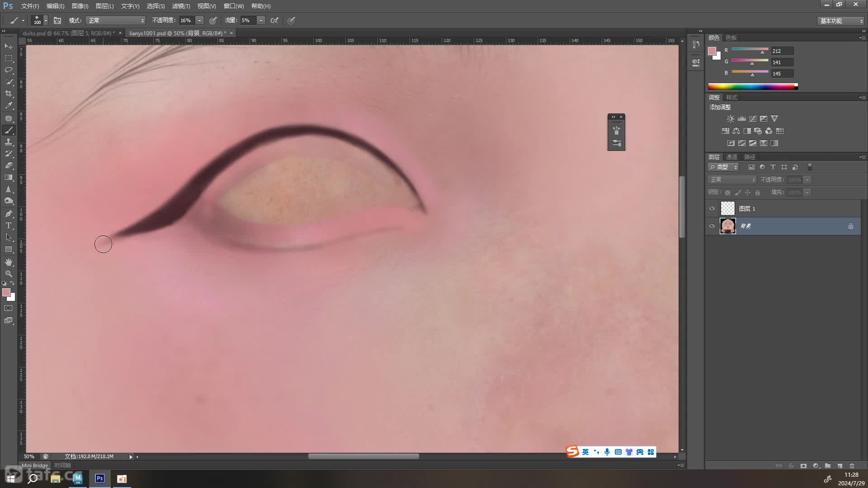Click the R channel slider
The width and height of the screenshot is (868, 488).
pyautogui.click(x=750, y=50)
